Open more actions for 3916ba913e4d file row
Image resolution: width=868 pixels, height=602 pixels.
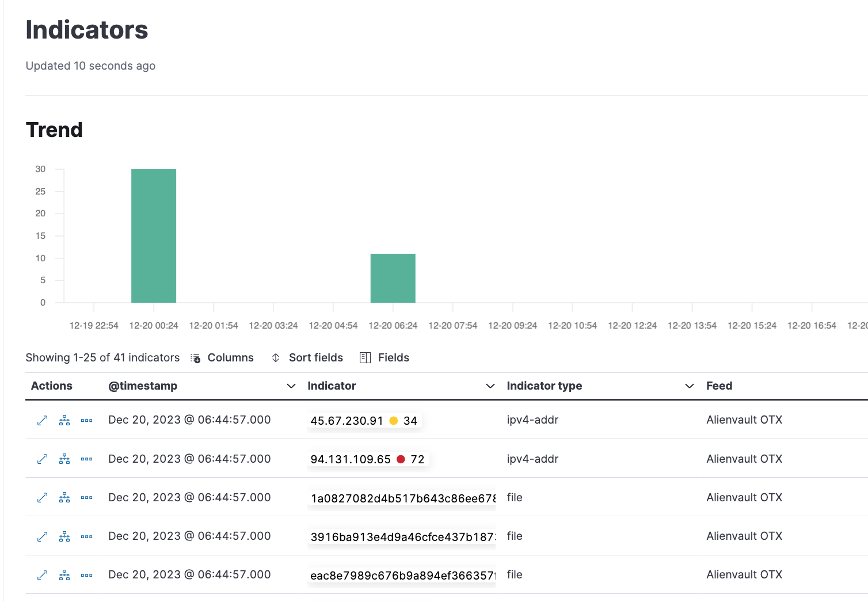click(87, 537)
